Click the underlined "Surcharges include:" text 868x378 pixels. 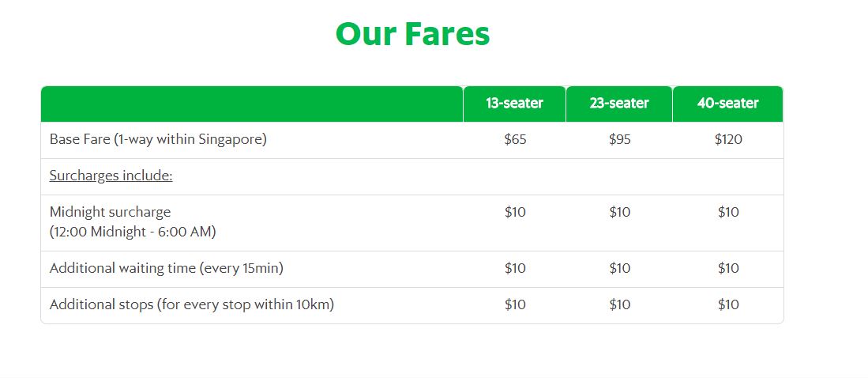click(x=111, y=176)
